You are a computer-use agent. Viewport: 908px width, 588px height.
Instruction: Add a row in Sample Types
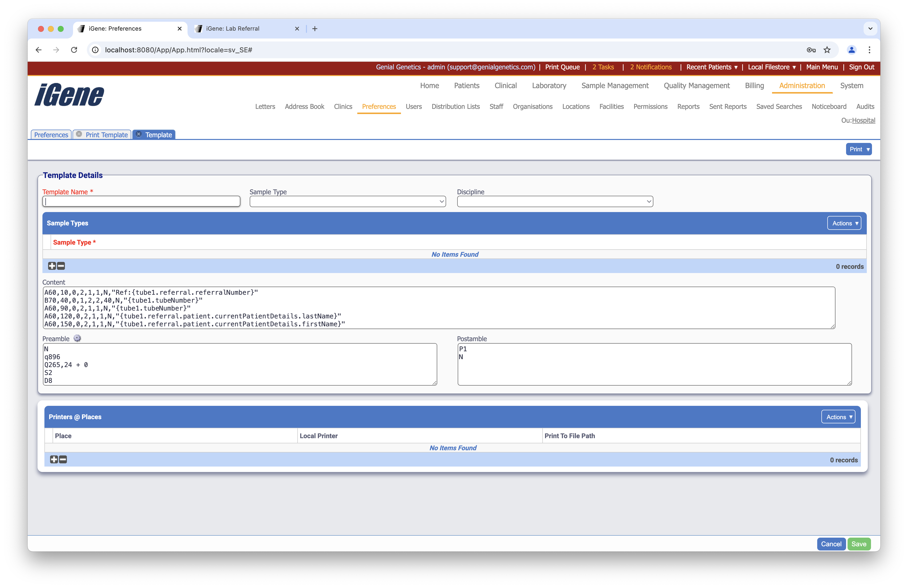point(52,266)
